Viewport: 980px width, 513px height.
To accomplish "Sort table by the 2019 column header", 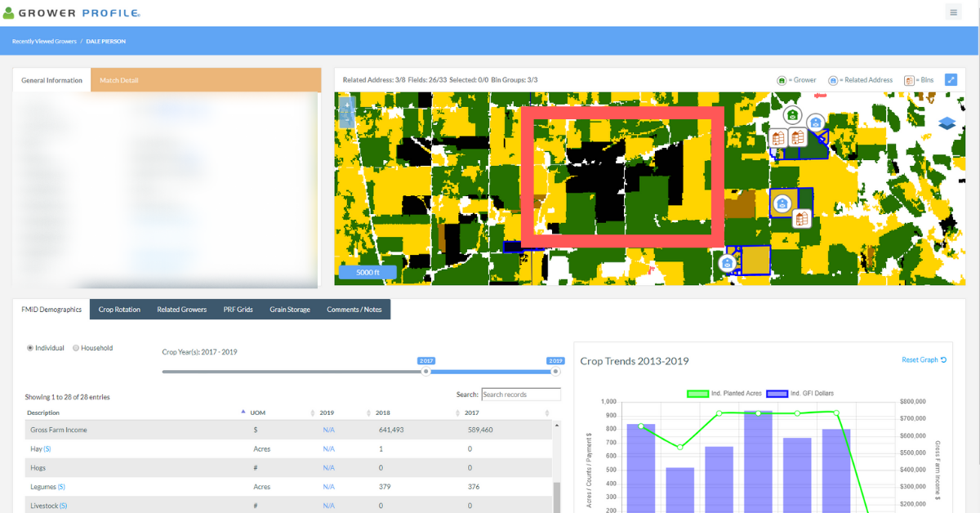I will [x=327, y=413].
